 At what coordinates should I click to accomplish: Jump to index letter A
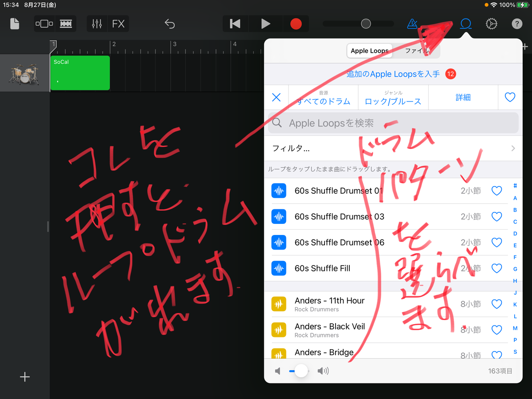tap(515, 198)
